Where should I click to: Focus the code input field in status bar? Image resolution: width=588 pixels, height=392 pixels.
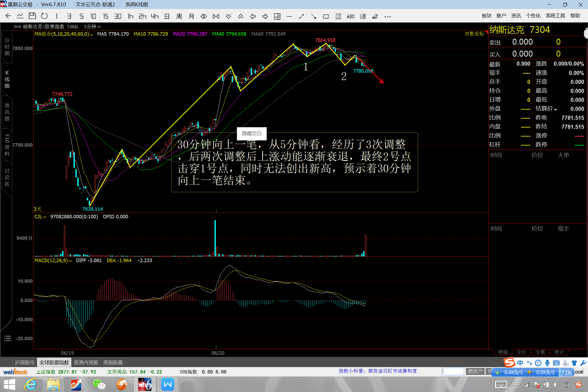click(453, 371)
